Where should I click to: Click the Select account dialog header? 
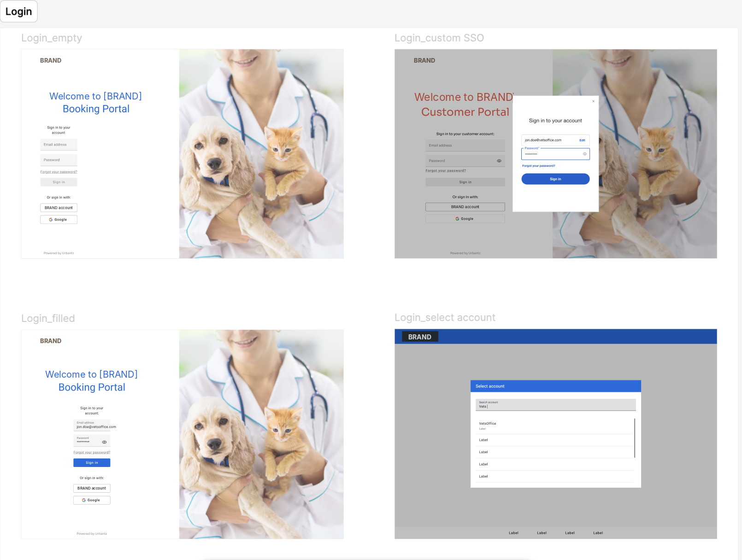click(x=555, y=386)
